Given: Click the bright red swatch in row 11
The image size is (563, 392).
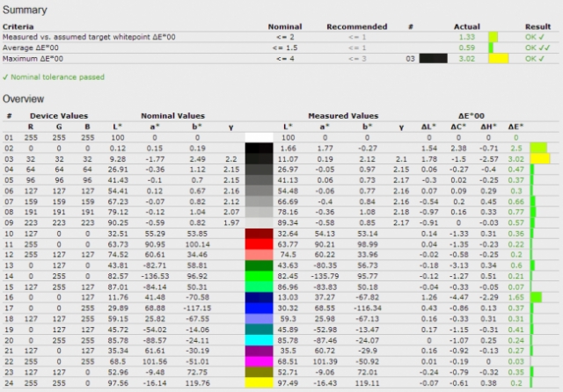Looking at the screenshot, I should (x=259, y=243).
